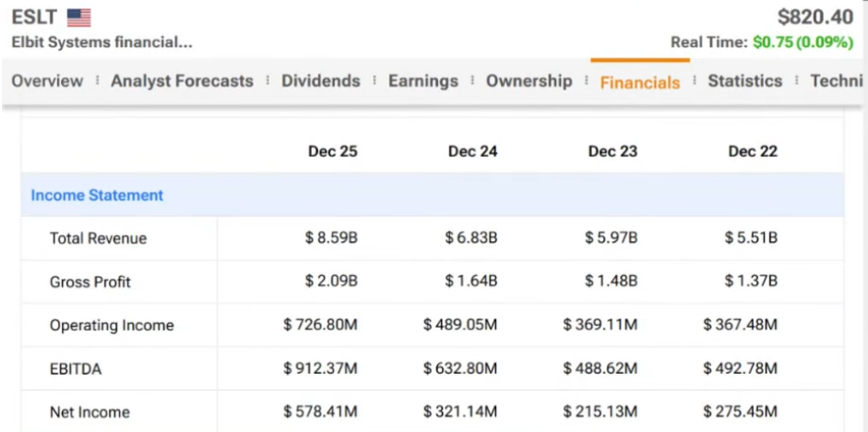Select the $1.48B gross profit value
This screenshot has width=868, height=432.
[612, 282]
